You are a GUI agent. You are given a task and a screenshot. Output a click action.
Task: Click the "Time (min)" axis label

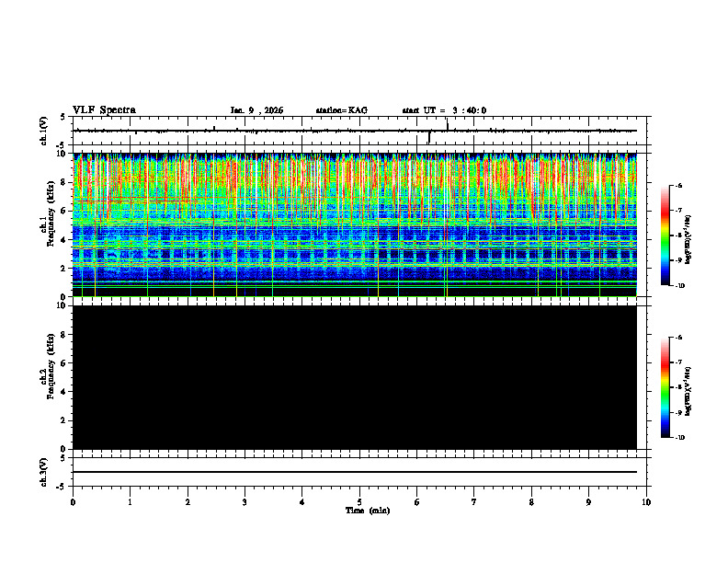[368, 511]
